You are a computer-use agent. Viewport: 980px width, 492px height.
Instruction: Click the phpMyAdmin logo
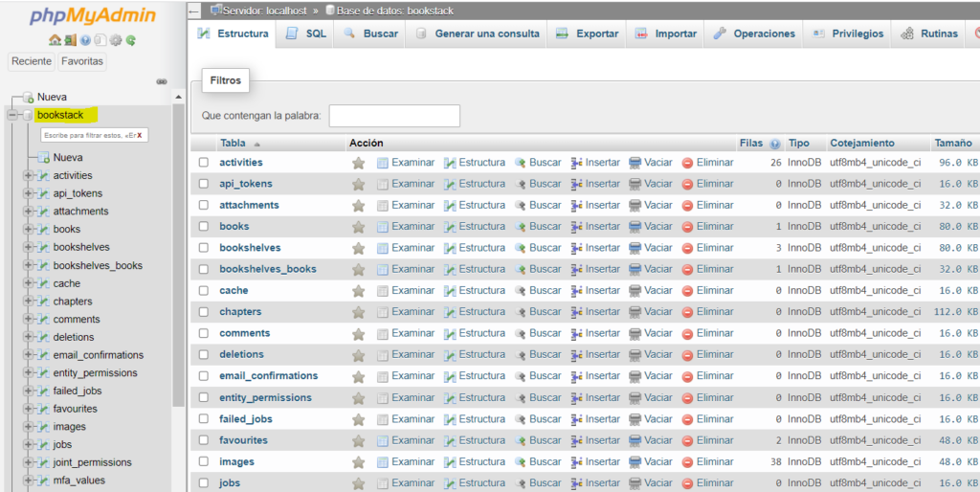(93, 15)
